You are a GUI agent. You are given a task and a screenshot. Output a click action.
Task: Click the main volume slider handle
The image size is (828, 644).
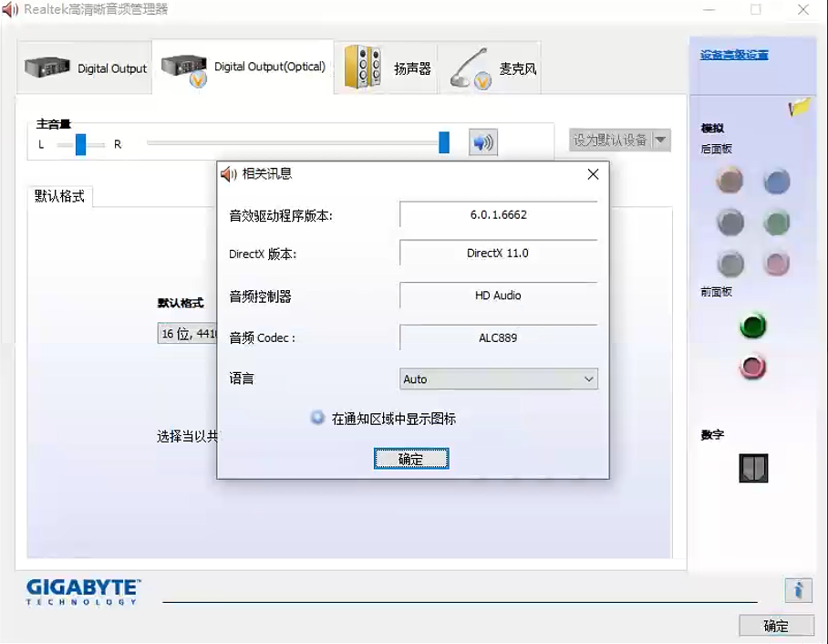click(444, 142)
